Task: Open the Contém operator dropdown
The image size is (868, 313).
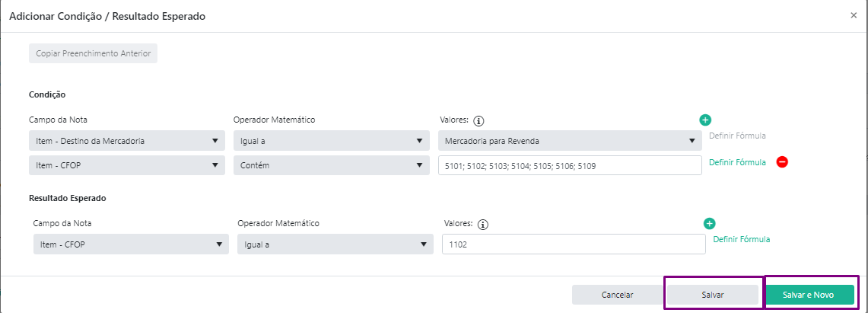Action: [x=332, y=165]
